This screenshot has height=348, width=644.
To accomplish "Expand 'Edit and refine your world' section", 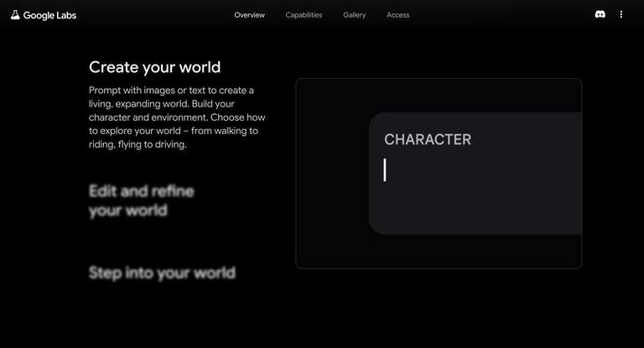I will point(141,201).
